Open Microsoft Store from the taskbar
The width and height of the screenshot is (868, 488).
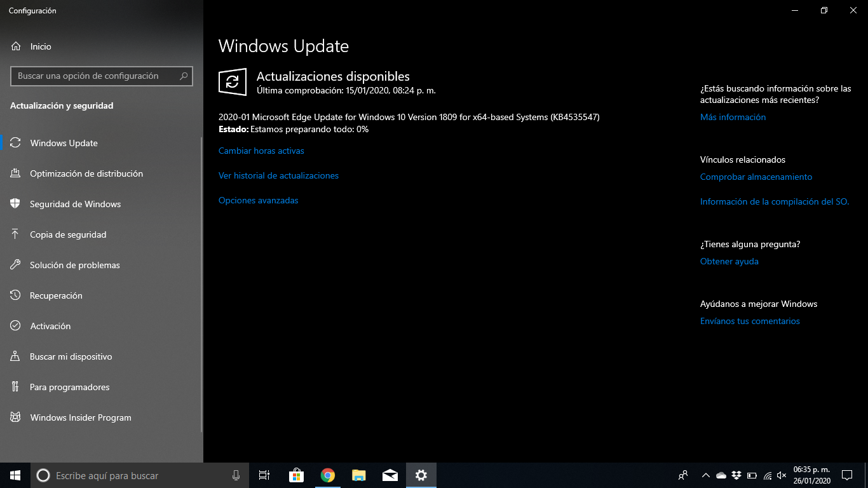pyautogui.click(x=296, y=475)
